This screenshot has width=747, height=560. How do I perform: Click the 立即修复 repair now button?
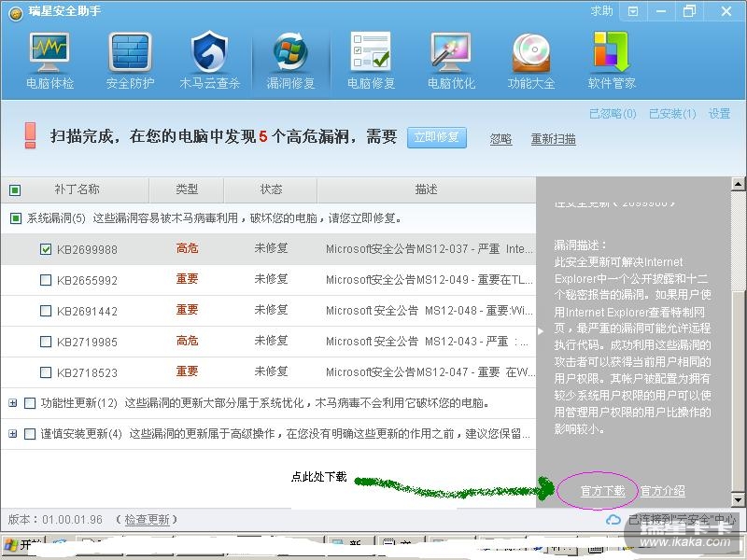pos(436,137)
